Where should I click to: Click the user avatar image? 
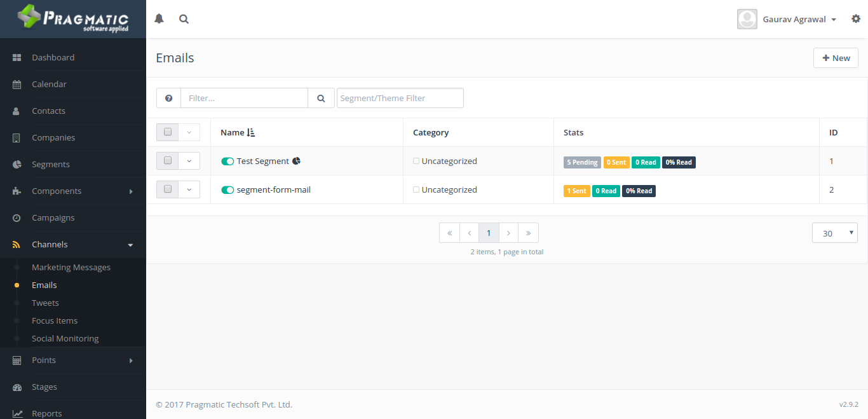pyautogui.click(x=747, y=19)
